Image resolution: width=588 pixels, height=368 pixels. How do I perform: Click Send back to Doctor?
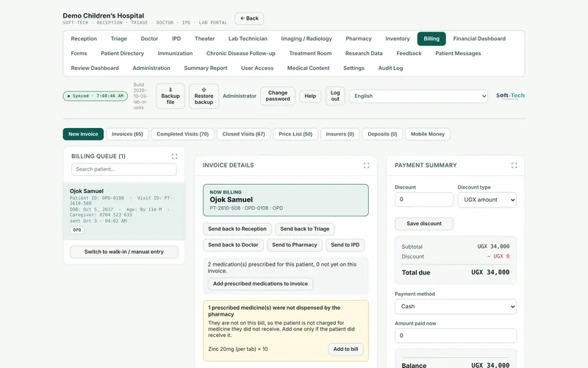click(233, 245)
